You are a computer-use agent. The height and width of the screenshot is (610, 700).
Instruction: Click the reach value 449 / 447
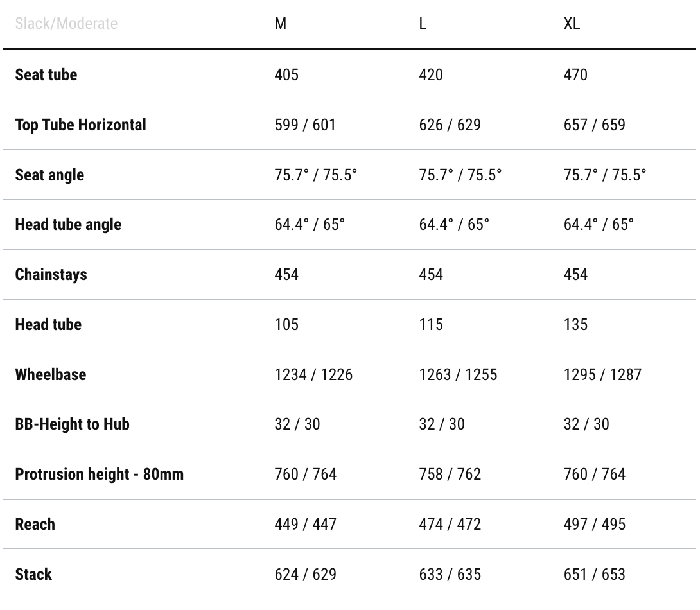(305, 524)
